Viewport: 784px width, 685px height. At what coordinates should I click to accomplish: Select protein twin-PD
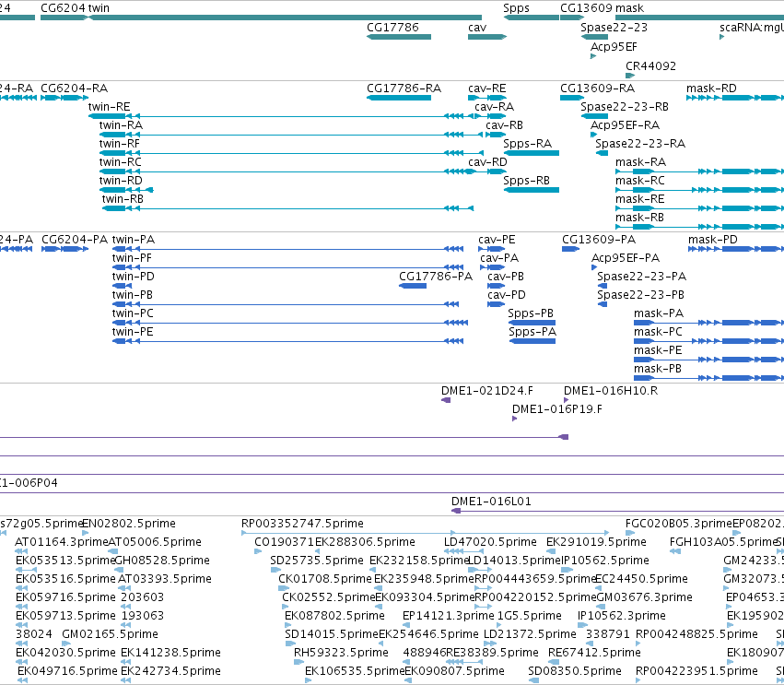(133, 277)
